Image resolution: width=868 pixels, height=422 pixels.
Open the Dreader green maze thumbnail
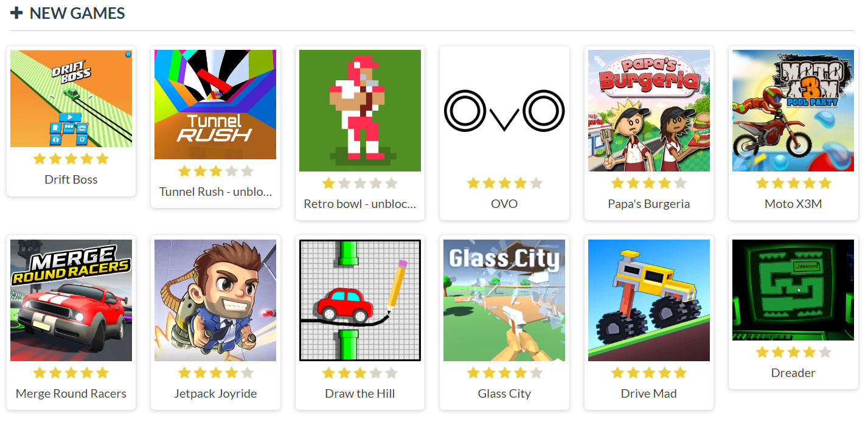pyautogui.click(x=793, y=290)
